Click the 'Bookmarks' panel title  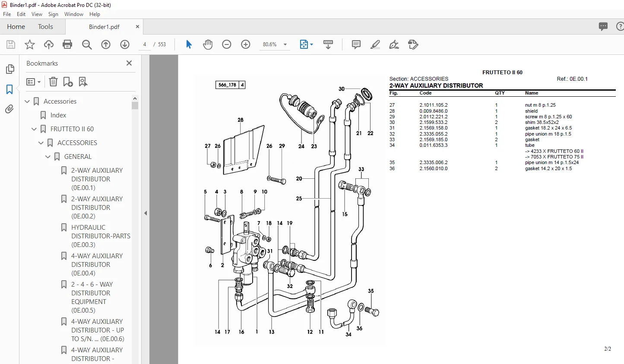pos(42,63)
